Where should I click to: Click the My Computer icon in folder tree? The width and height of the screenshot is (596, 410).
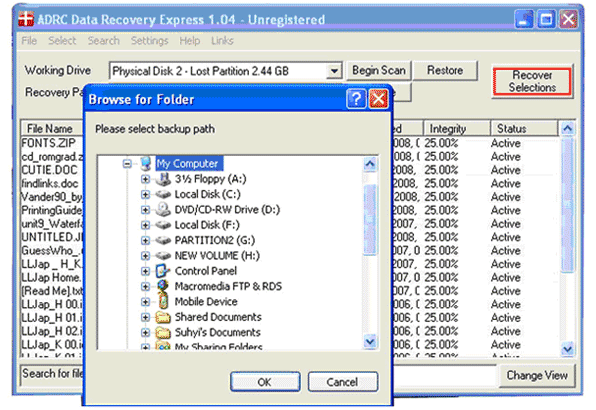point(146,164)
